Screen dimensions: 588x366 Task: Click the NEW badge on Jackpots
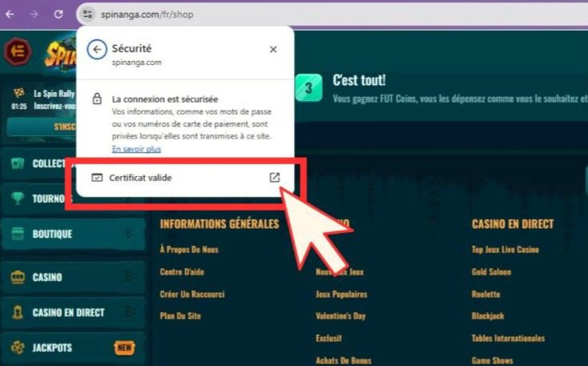click(x=124, y=348)
